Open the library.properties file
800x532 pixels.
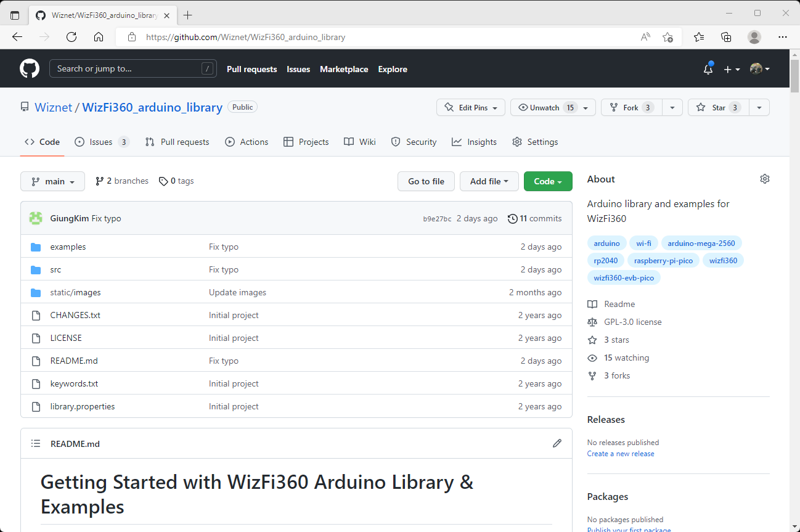(83, 406)
